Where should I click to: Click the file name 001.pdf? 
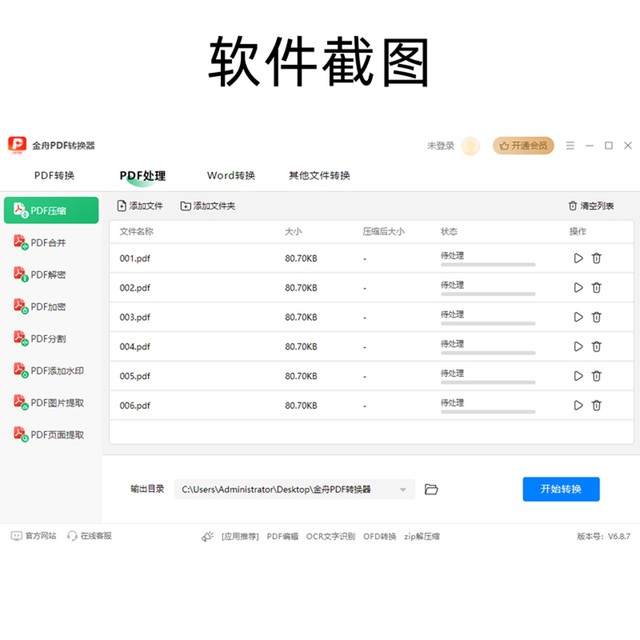point(135,258)
